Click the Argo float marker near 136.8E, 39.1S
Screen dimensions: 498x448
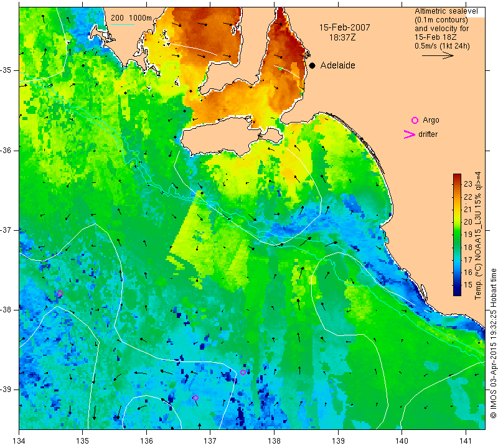[x=195, y=398]
